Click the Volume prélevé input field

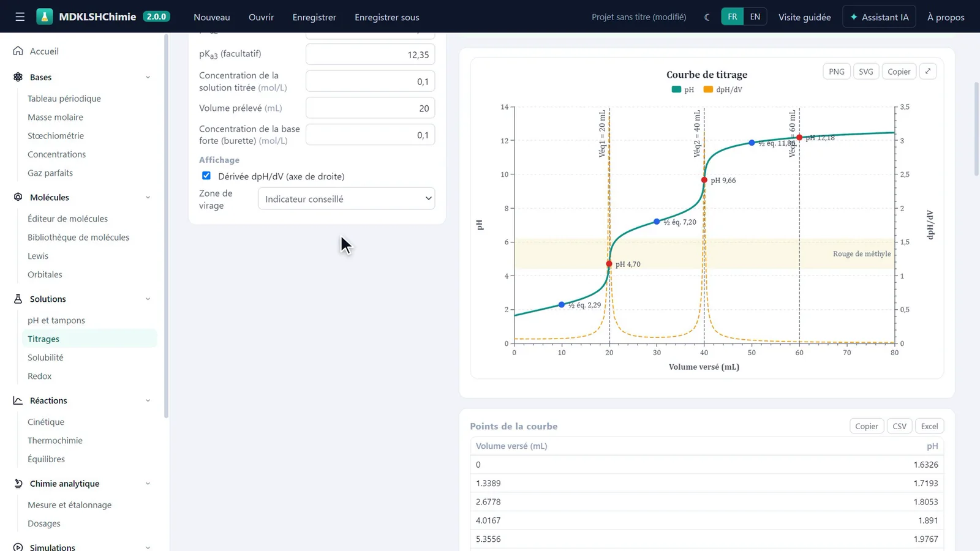371,108
